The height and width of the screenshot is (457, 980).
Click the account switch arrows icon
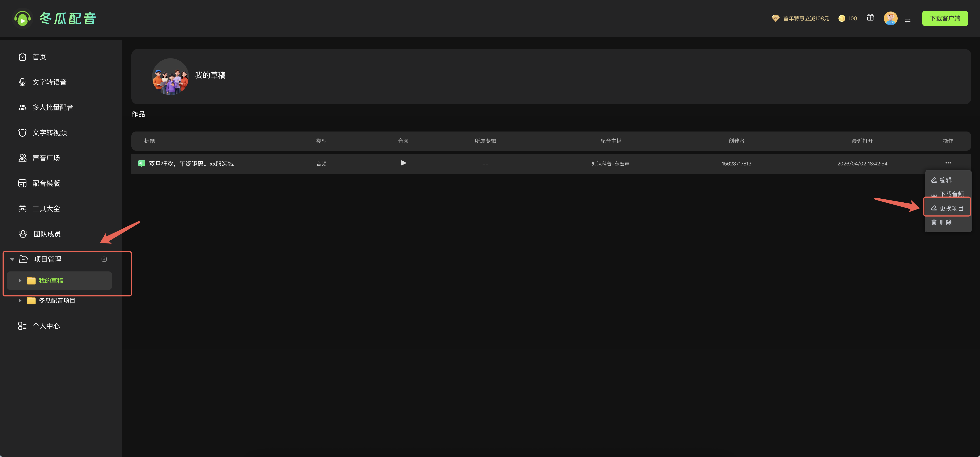[x=907, y=20]
